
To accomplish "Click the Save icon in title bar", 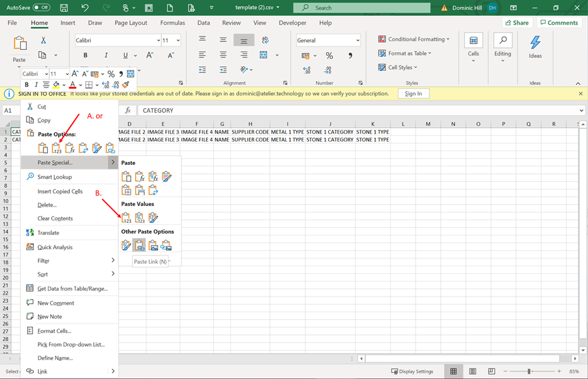I will click(64, 8).
